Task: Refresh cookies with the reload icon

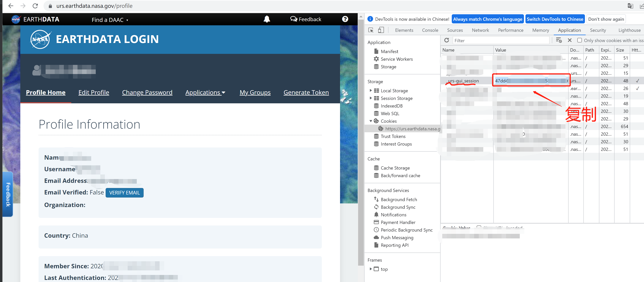Action: pyautogui.click(x=446, y=40)
